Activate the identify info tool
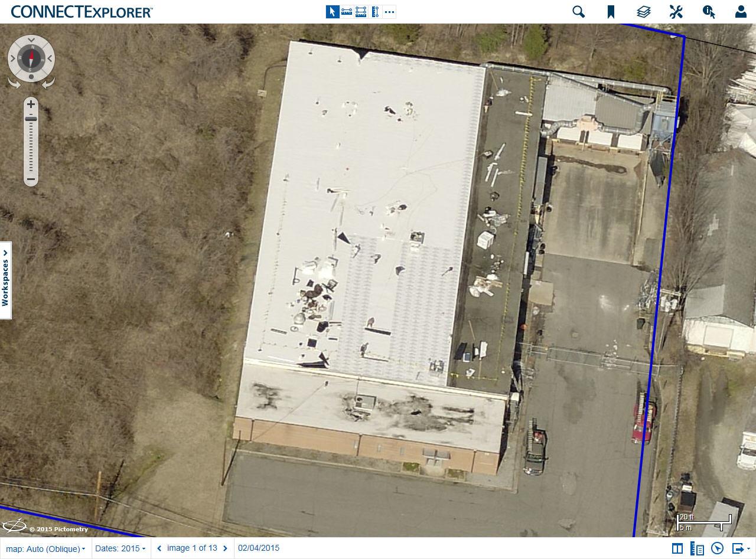756x559 pixels. coord(709,12)
